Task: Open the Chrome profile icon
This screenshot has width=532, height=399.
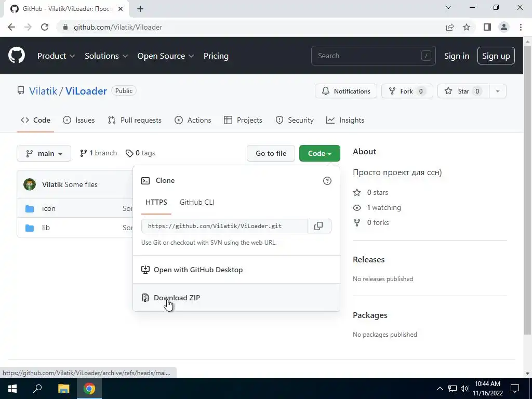Action: tap(504, 27)
